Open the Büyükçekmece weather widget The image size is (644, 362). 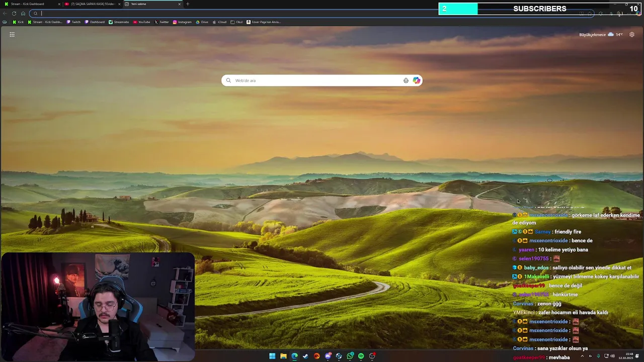(x=601, y=35)
